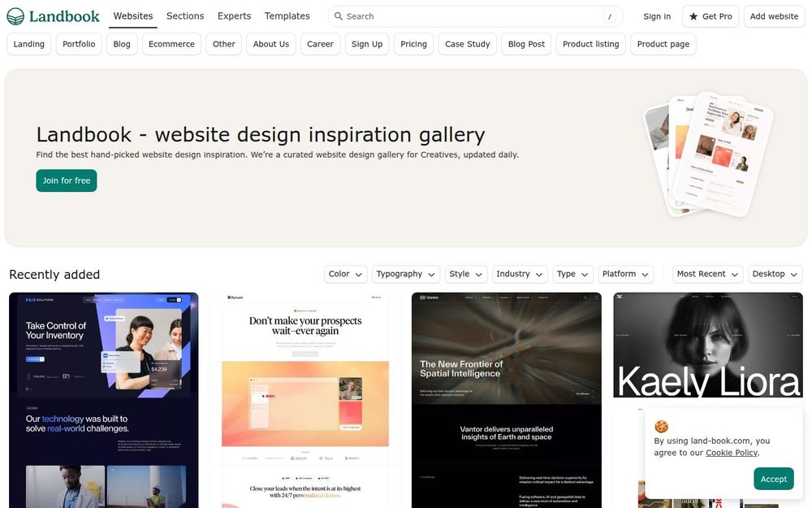The image size is (812, 508).
Task: Open the Cookie Policy link
Action: pyautogui.click(x=732, y=453)
